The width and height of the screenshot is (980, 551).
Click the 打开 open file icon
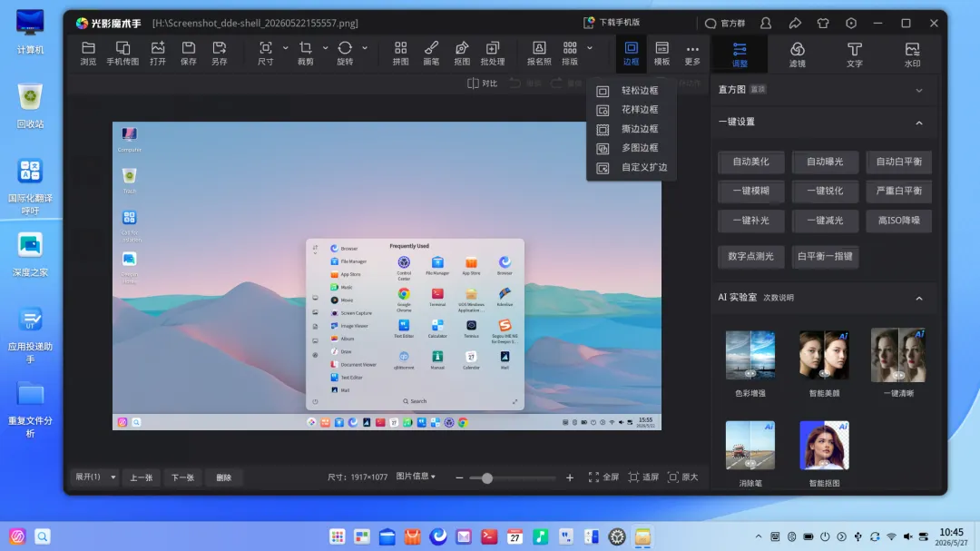pyautogui.click(x=158, y=54)
